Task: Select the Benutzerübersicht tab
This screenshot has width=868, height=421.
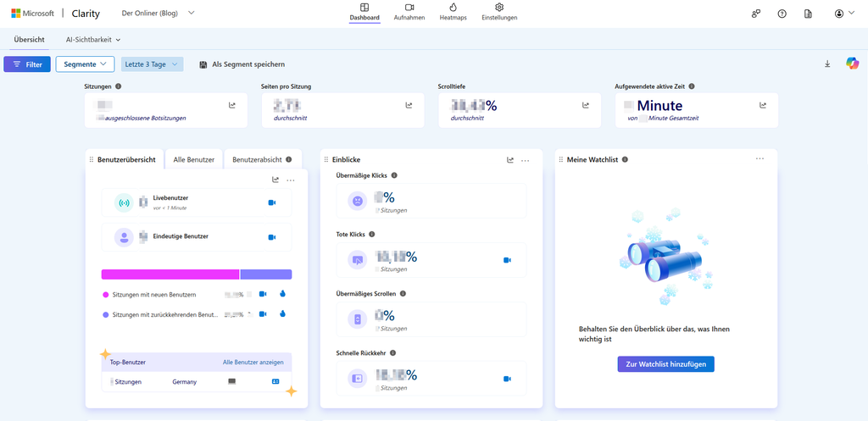Action: click(126, 159)
